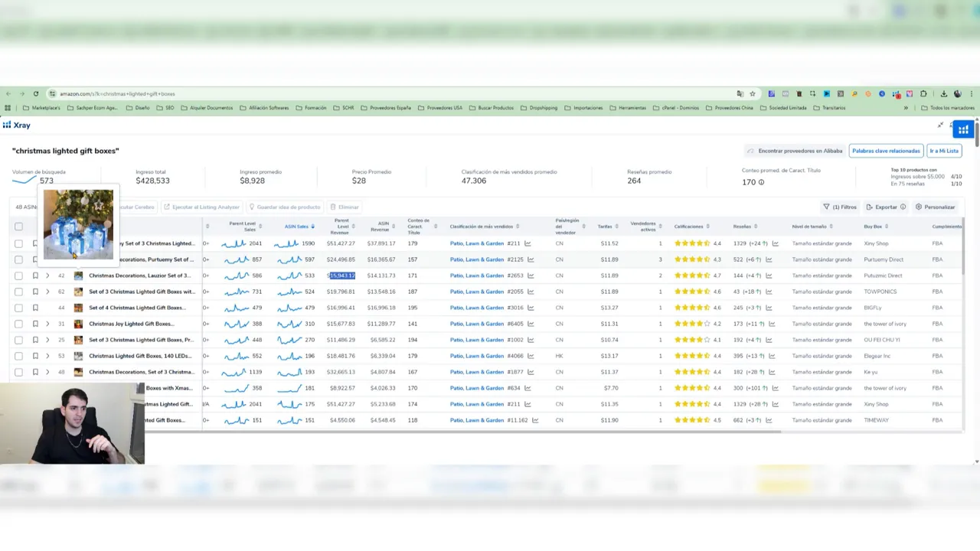980x551 pixels.
Task: Click info icon beside 170 title count
Action: (760, 182)
